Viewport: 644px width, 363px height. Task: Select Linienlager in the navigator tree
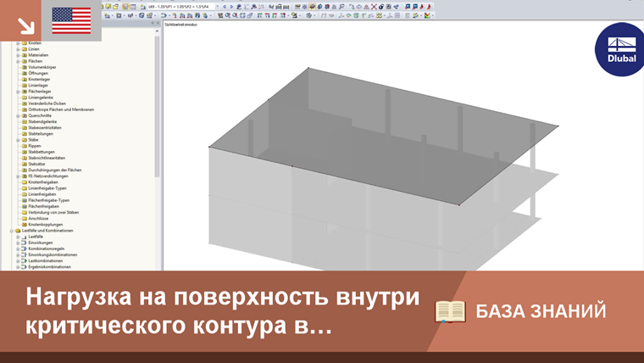pos(38,86)
